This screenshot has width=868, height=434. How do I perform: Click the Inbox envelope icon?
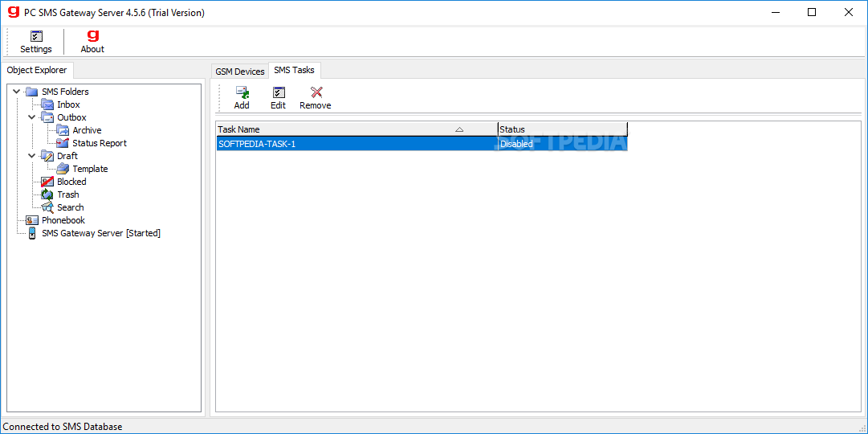47,104
